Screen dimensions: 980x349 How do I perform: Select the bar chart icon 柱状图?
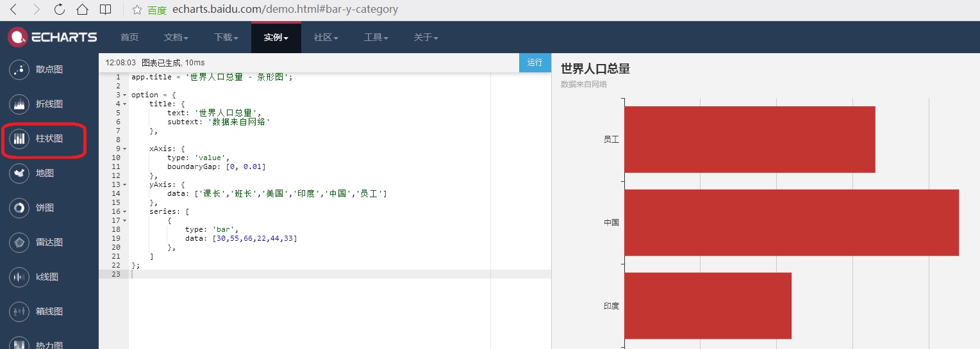20,138
